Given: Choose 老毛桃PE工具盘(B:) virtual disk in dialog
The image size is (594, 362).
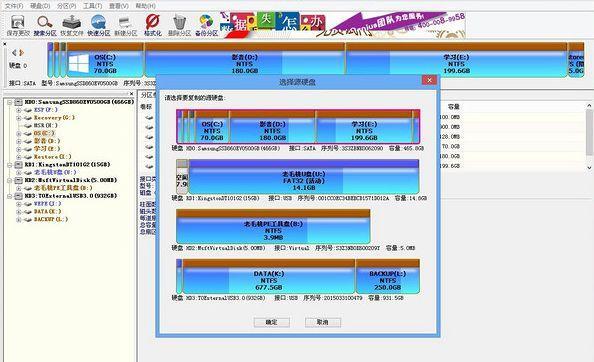Looking at the screenshot, I should (x=273, y=226).
